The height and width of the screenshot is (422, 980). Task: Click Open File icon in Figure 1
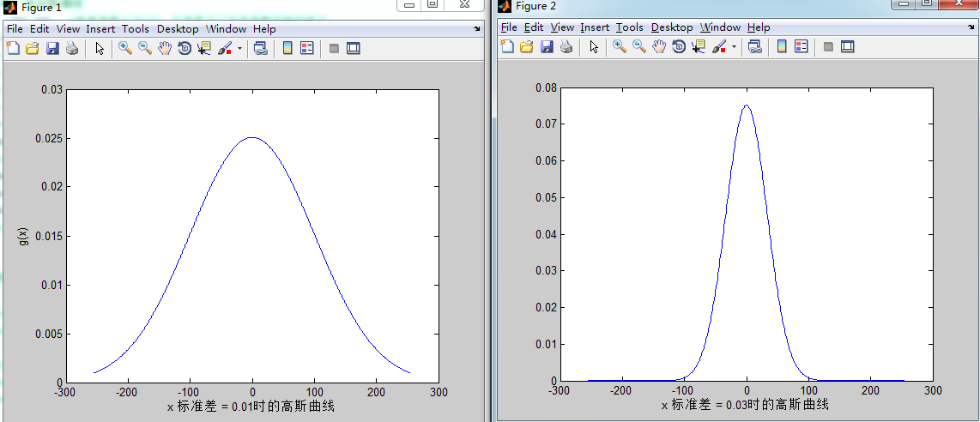point(33,49)
